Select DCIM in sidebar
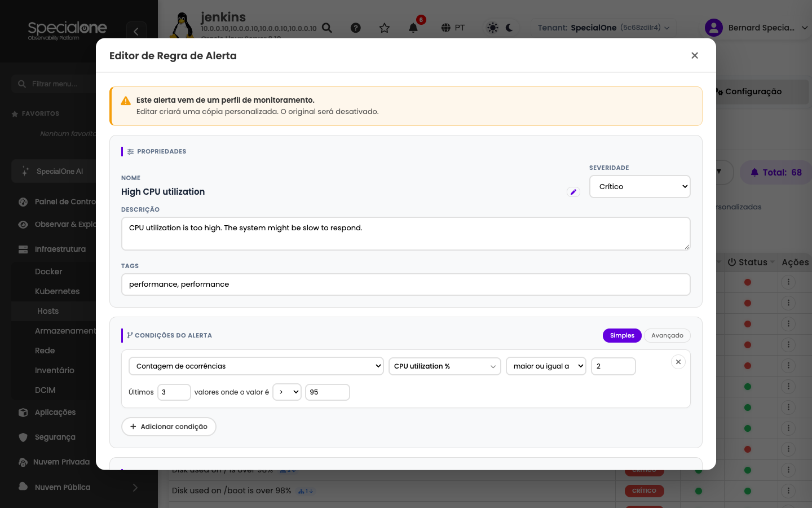The height and width of the screenshot is (508, 812). (45, 390)
